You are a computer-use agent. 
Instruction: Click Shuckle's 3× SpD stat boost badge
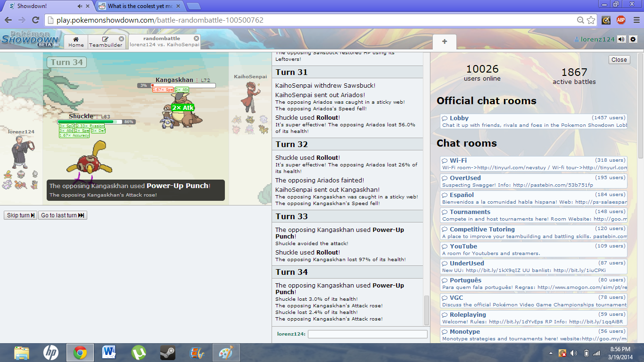click(66, 126)
